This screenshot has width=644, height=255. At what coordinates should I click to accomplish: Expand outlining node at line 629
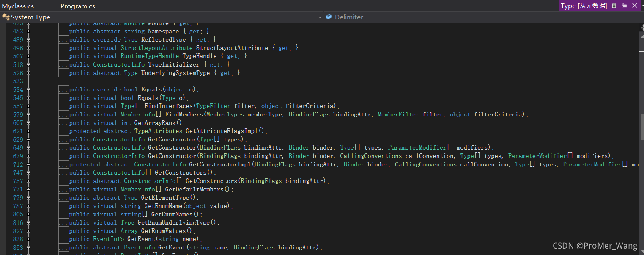point(28,139)
